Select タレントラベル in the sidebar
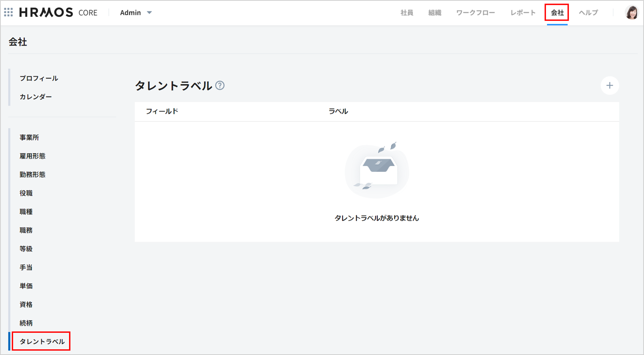Screen dimensions: 644x355 click(x=42, y=342)
